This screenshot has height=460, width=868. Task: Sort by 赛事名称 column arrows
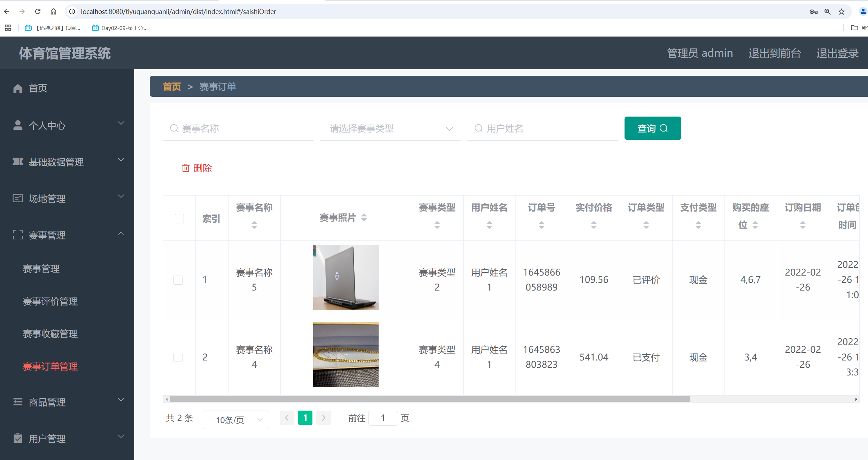[x=254, y=225]
